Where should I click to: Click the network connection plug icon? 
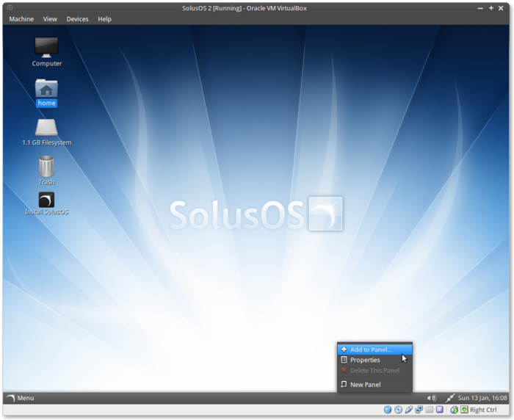449,398
